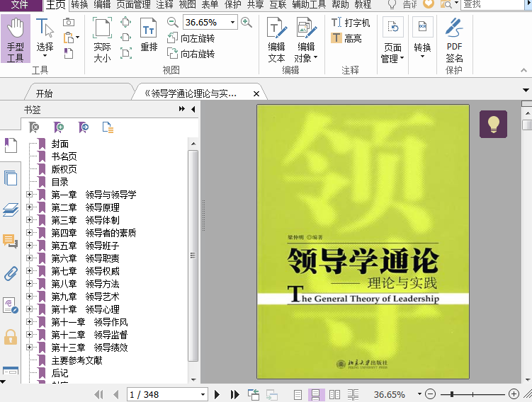Open the Protect (保护) ribbon tab
Screen dimensions: 532x402
point(233,4)
